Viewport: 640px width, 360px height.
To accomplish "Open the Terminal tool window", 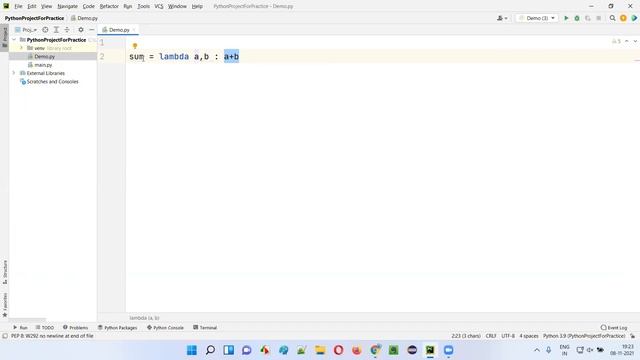I will [x=205, y=327].
